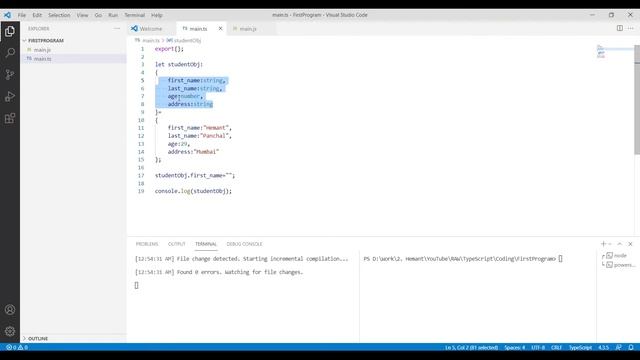Open the Run and Debug view

click(x=10, y=96)
